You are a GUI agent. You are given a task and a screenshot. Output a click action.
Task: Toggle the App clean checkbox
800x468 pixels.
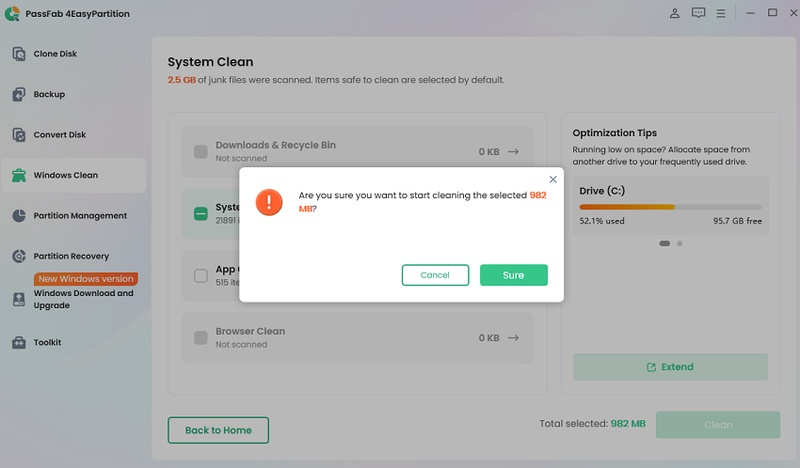pyautogui.click(x=201, y=276)
